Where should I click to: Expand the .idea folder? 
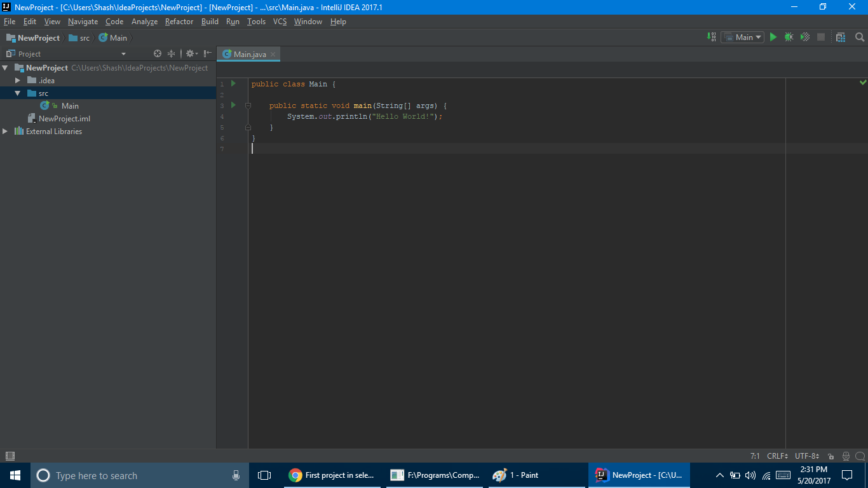[x=17, y=80]
